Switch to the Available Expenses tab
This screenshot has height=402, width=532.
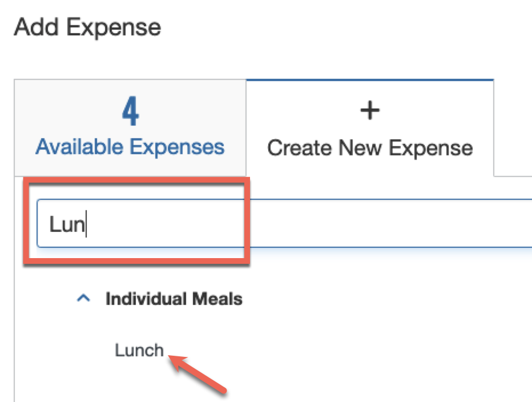click(x=130, y=128)
